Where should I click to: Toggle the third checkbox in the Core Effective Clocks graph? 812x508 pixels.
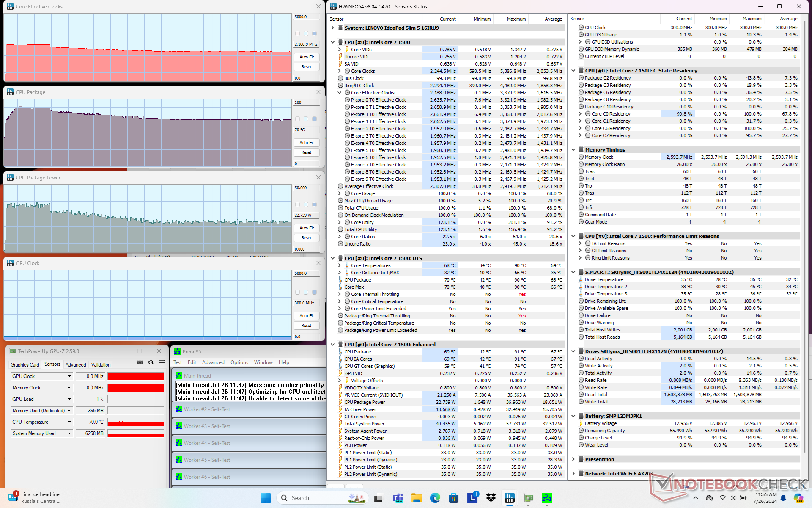point(315,33)
